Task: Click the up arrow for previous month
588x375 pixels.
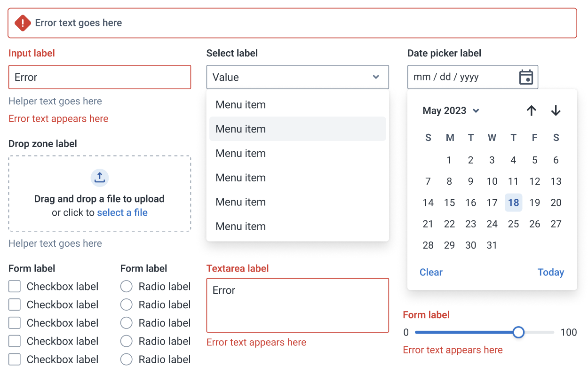Action: tap(531, 111)
